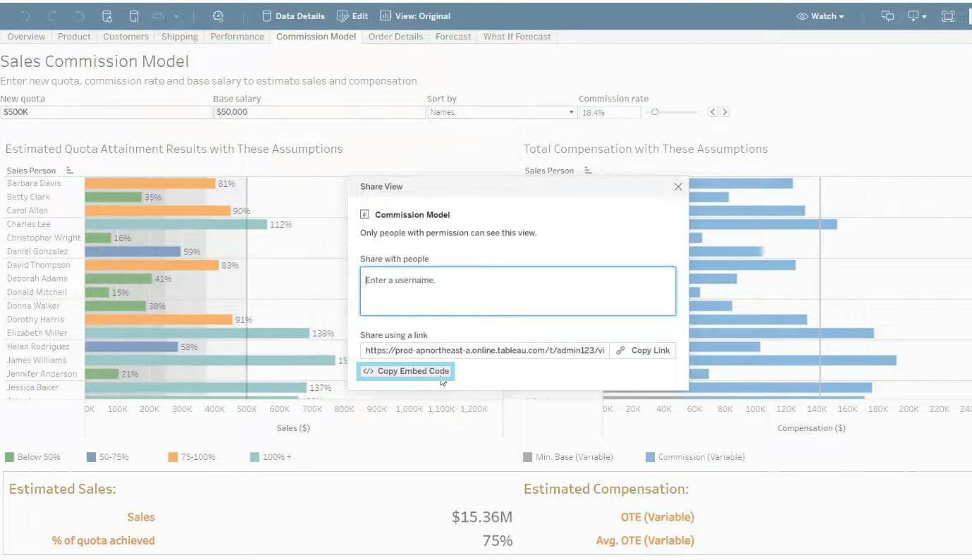Click the pause auto-updates cylinder icon
Viewport: 972px width, 560px height.
click(134, 16)
